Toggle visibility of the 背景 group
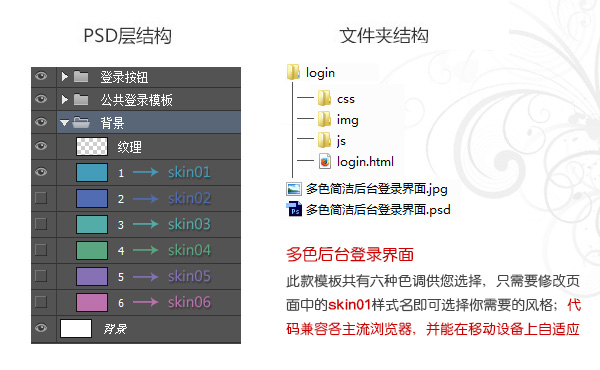 tap(41, 122)
